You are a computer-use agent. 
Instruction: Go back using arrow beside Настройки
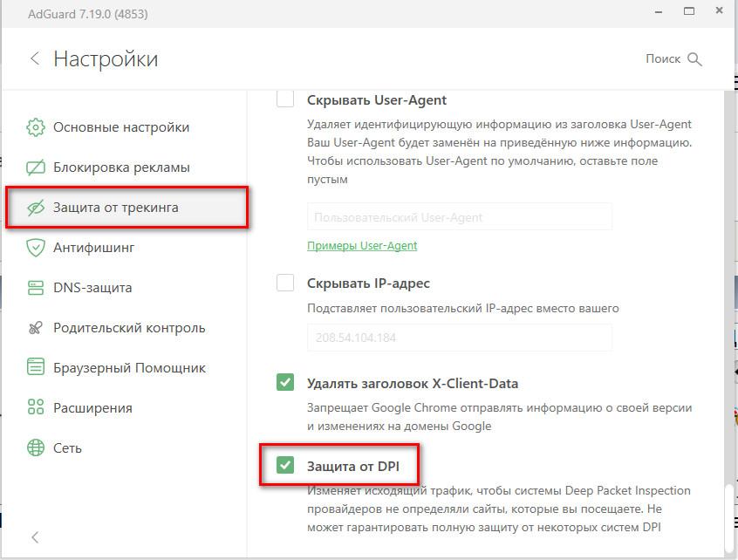point(35,58)
